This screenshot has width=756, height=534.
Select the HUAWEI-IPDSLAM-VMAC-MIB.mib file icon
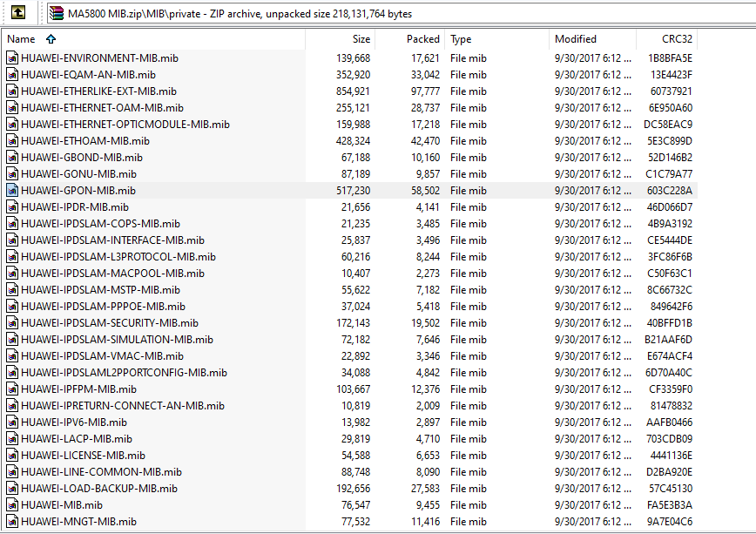12,356
